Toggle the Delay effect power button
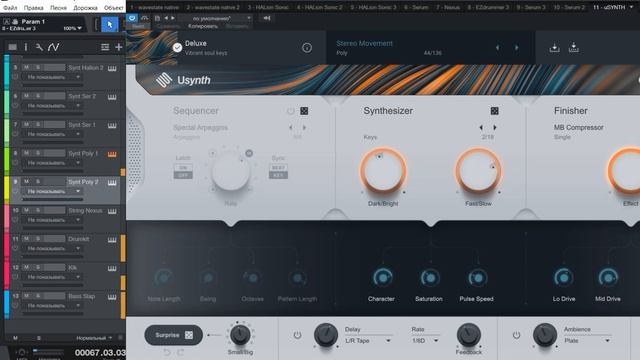 click(x=297, y=335)
